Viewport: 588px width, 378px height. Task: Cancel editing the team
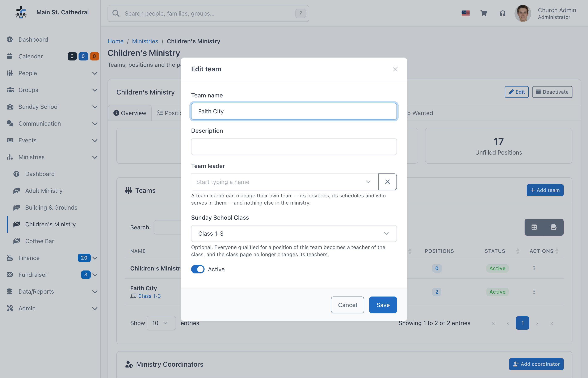click(x=347, y=305)
